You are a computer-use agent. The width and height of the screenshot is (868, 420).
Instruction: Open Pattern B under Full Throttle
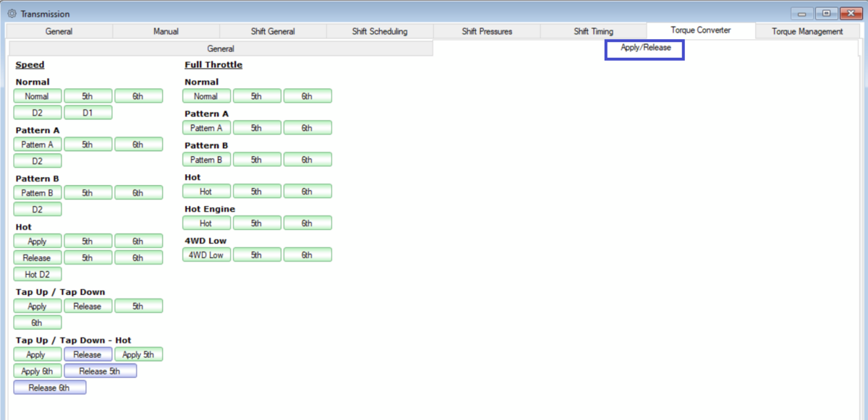(x=206, y=160)
